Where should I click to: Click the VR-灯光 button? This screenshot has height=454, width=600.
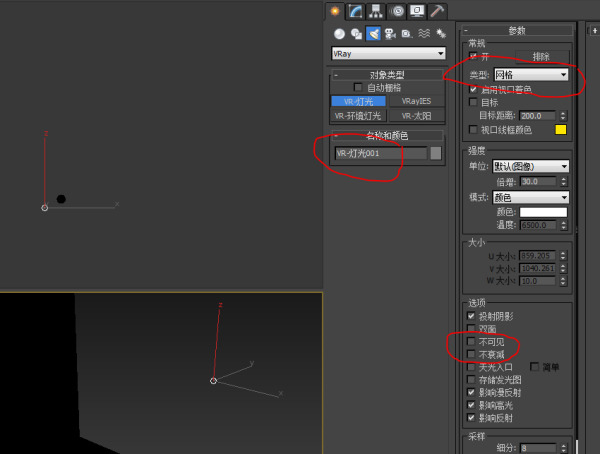pos(358,101)
